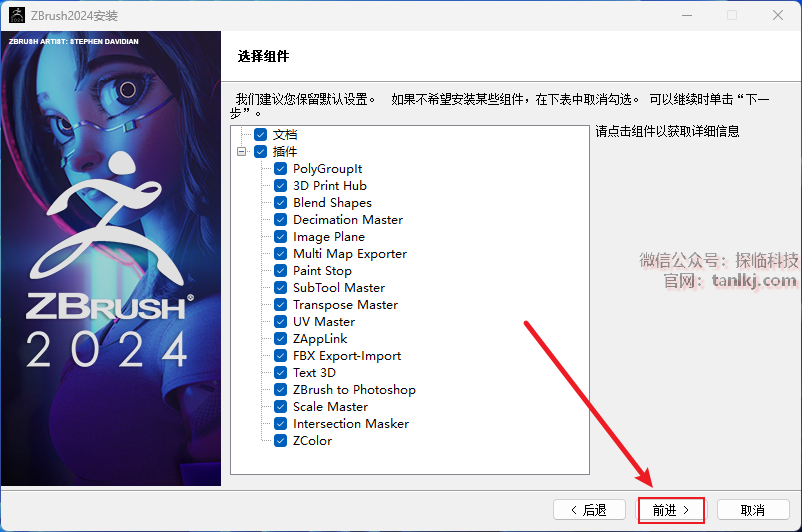Select the Scale Master label
This screenshot has width=802, height=532.
click(x=330, y=407)
